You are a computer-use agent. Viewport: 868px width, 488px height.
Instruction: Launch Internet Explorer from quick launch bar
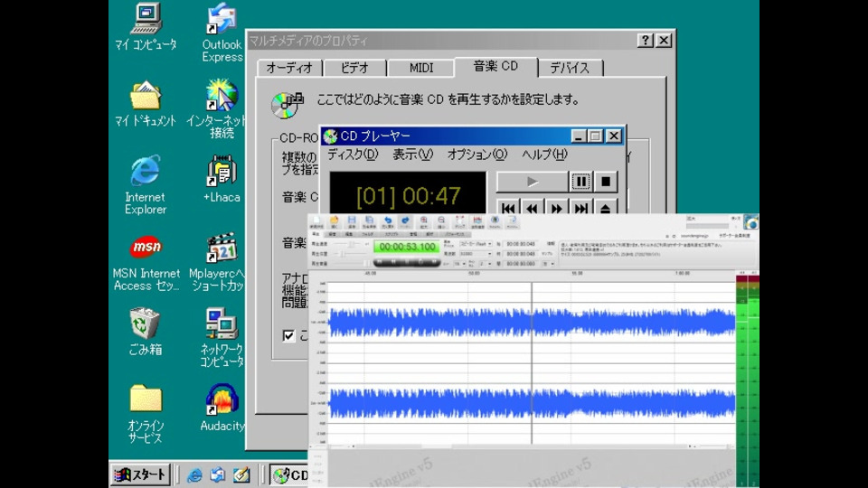tap(194, 474)
